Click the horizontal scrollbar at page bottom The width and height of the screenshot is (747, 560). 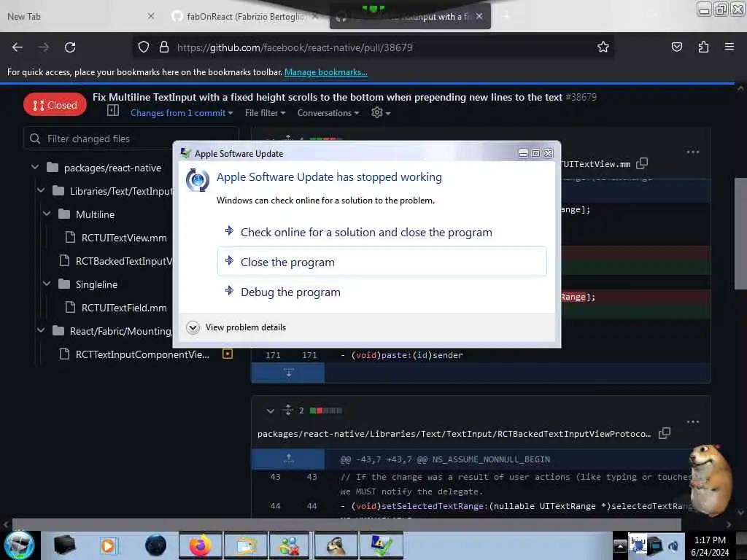347,524
